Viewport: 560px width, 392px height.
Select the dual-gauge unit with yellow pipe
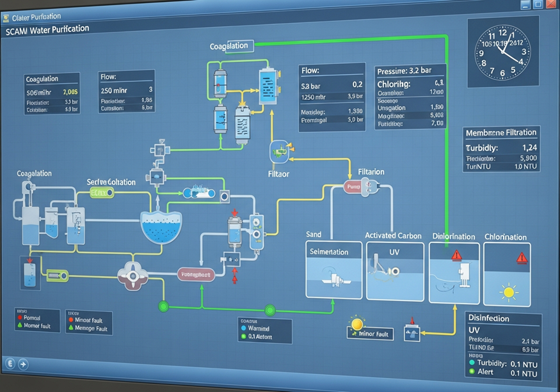(x=257, y=232)
